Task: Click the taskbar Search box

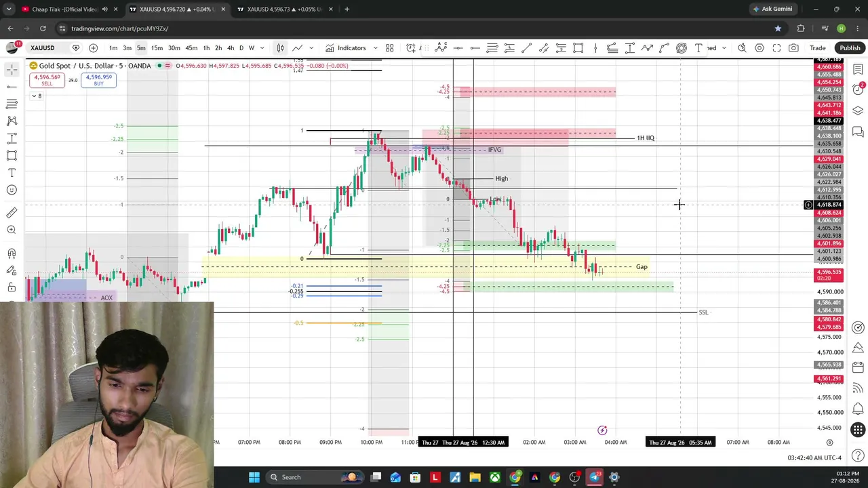Action: 316,477
